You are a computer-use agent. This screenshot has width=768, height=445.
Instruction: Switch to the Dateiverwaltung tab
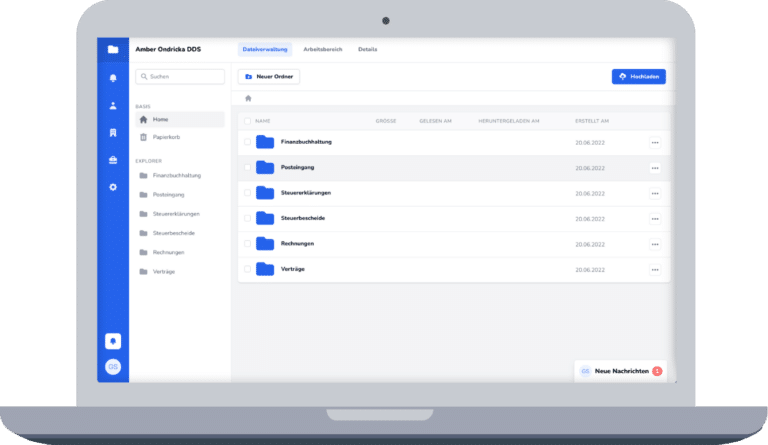point(265,49)
